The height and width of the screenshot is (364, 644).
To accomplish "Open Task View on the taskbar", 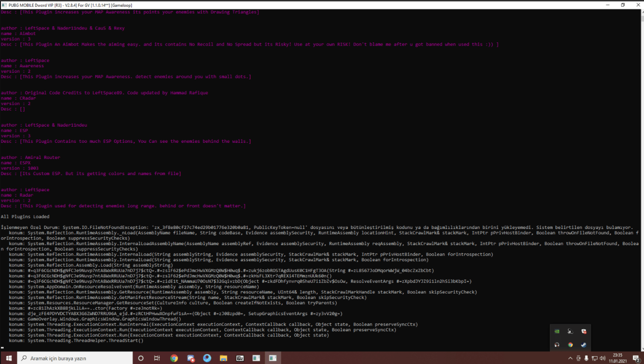I will click(157, 358).
